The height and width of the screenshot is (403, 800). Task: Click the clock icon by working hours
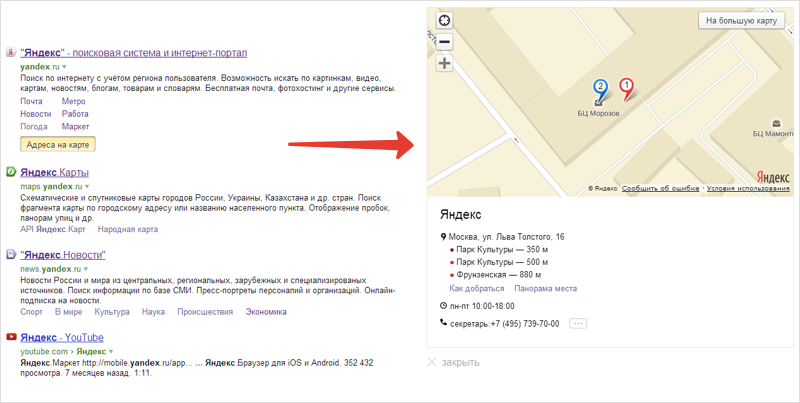pyautogui.click(x=443, y=306)
